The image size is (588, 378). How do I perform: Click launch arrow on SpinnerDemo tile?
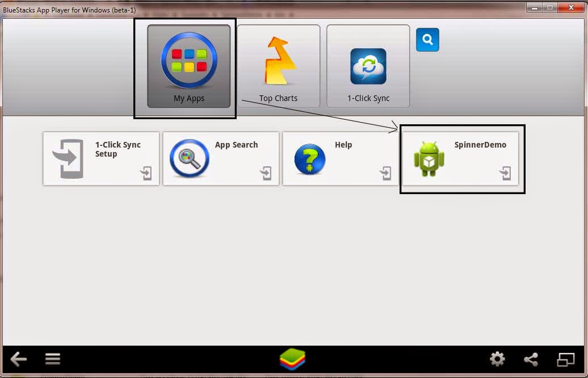point(505,173)
